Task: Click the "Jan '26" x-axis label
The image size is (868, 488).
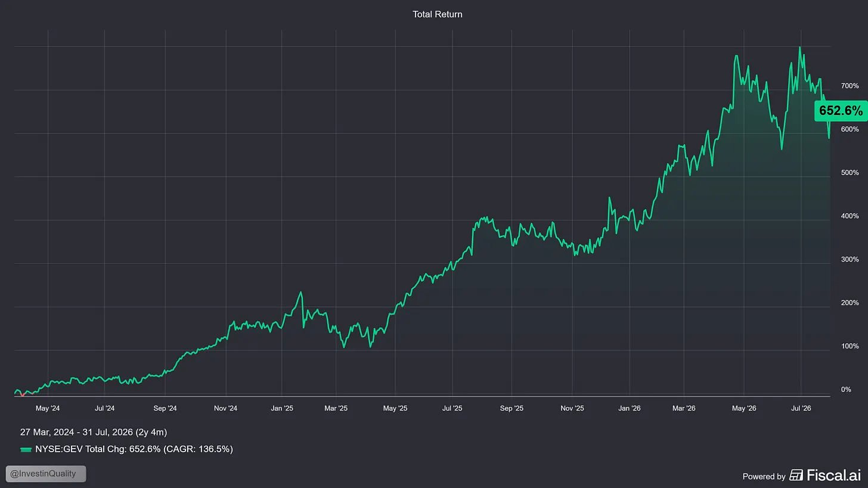Action: [629, 408]
